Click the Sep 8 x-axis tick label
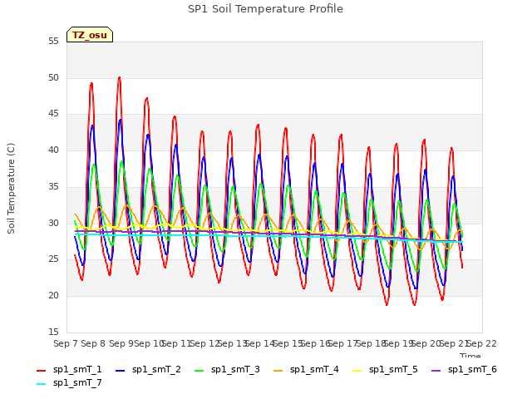 tap(93, 344)
